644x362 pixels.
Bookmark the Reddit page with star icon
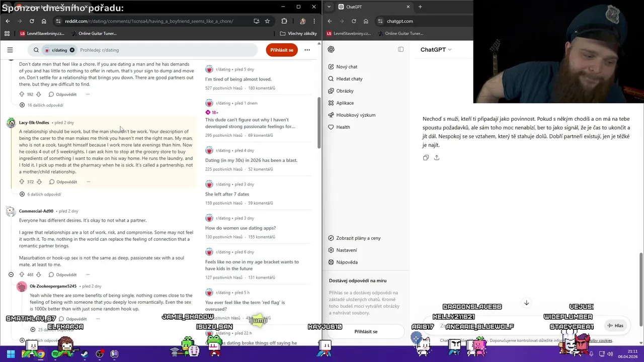pyautogui.click(x=267, y=21)
